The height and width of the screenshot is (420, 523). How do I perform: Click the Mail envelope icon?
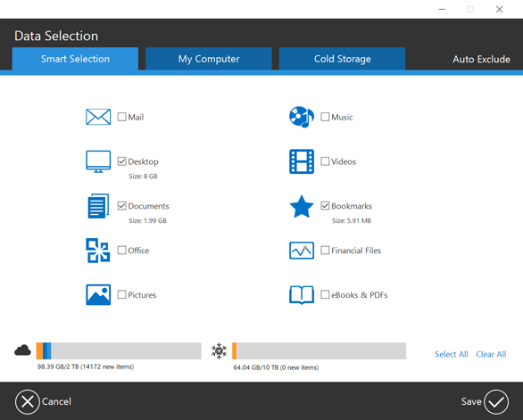[98, 117]
